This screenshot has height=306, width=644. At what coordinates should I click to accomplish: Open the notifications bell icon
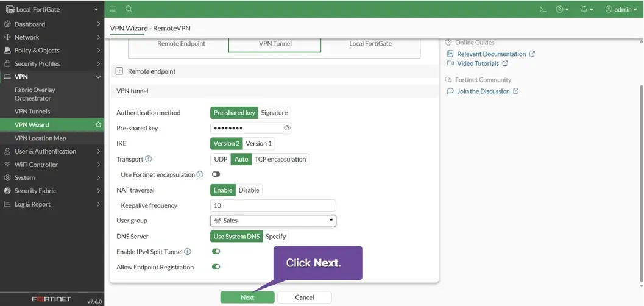(x=587, y=9)
